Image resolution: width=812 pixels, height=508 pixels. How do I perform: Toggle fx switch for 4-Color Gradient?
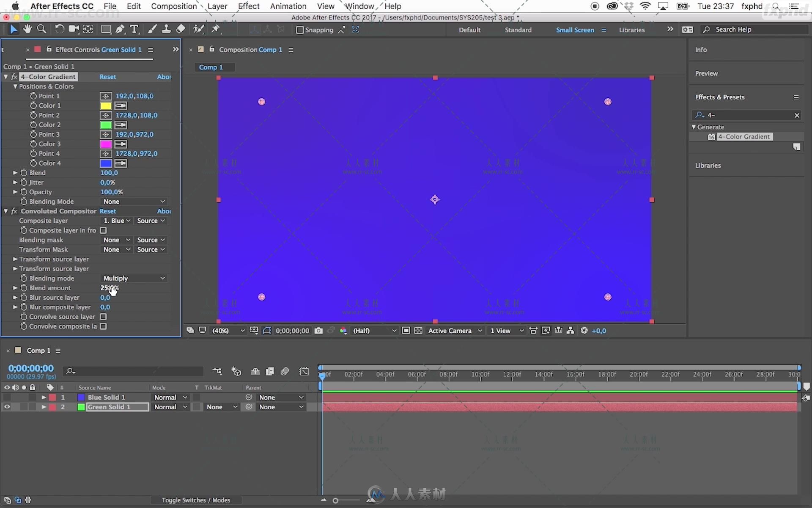[x=14, y=77]
